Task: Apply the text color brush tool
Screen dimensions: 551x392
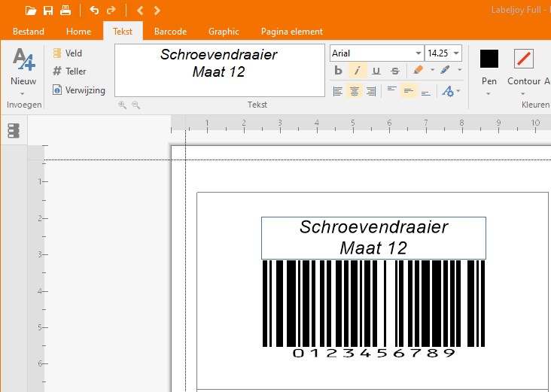Action: pos(445,70)
